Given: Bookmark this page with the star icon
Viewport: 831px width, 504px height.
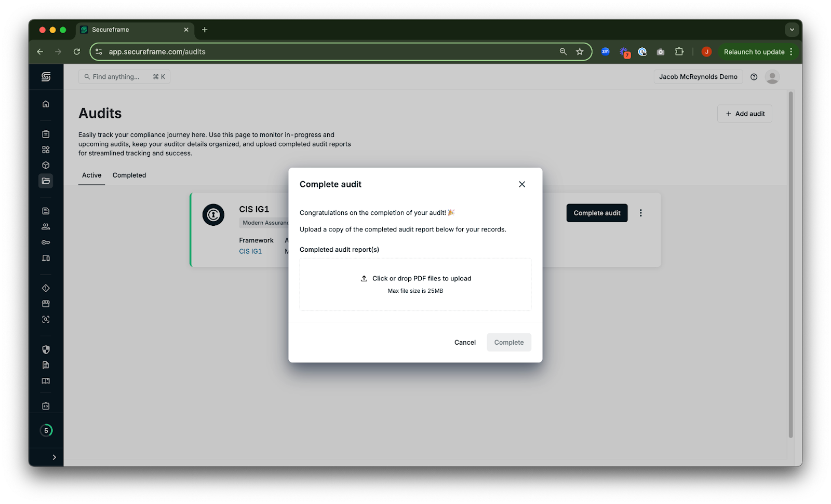Looking at the screenshot, I should pos(580,51).
